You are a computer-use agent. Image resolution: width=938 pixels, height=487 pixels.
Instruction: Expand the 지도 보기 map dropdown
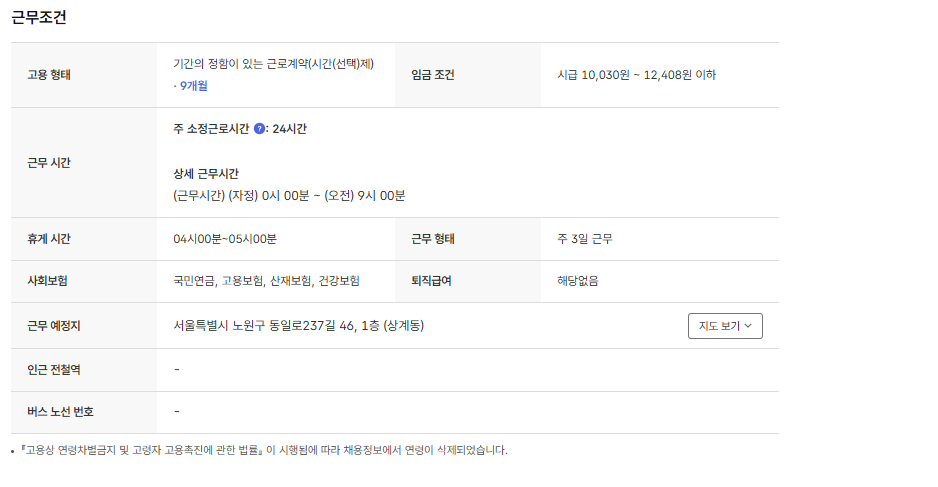point(725,326)
